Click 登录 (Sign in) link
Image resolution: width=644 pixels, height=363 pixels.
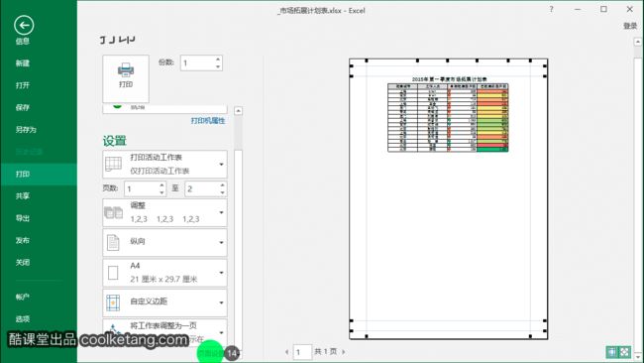pos(629,26)
